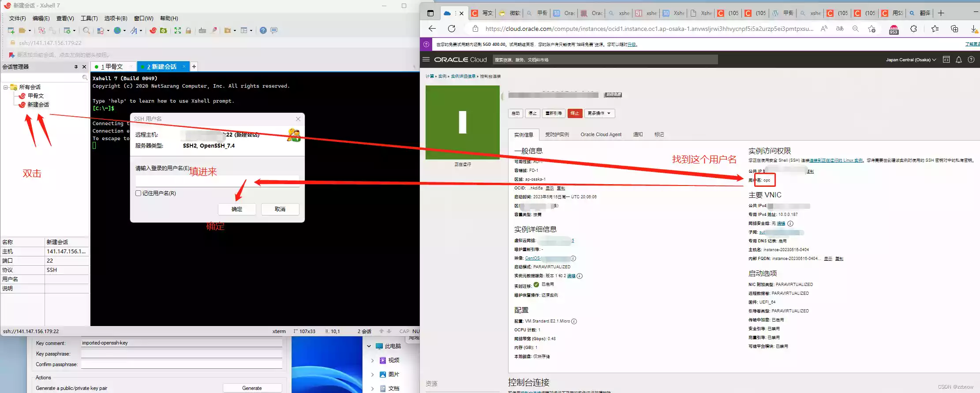Click the red Xmanager swirl icon in toolbar
Viewport: 980px width, 393px height.
point(153,30)
